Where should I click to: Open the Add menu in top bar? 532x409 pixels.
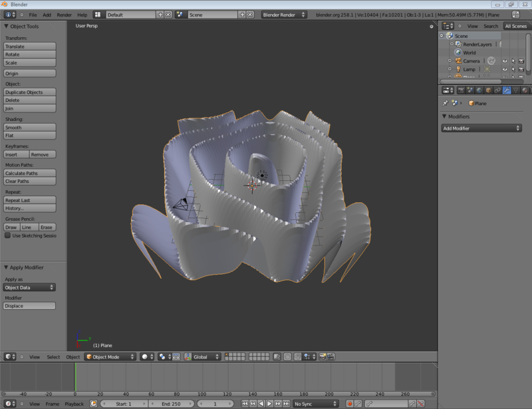(x=47, y=15)
